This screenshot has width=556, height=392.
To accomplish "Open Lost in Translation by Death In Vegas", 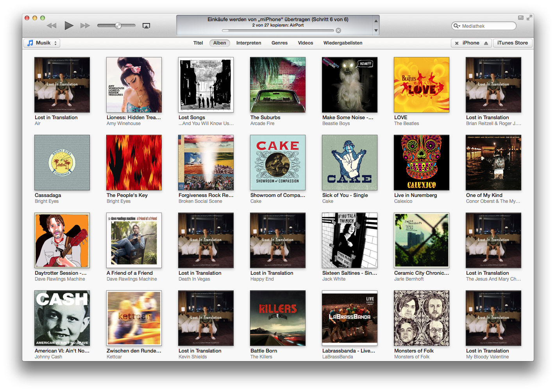I will pyautogui.click(x=206, y=240).
